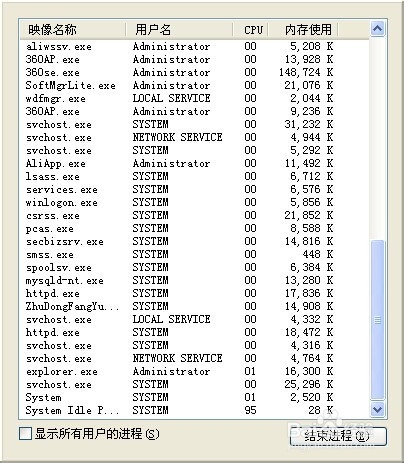Image resolution: width=404 pixels, height=463 pixels.
Task: Click the scrollbar up arrow
Action: point(377,29)
